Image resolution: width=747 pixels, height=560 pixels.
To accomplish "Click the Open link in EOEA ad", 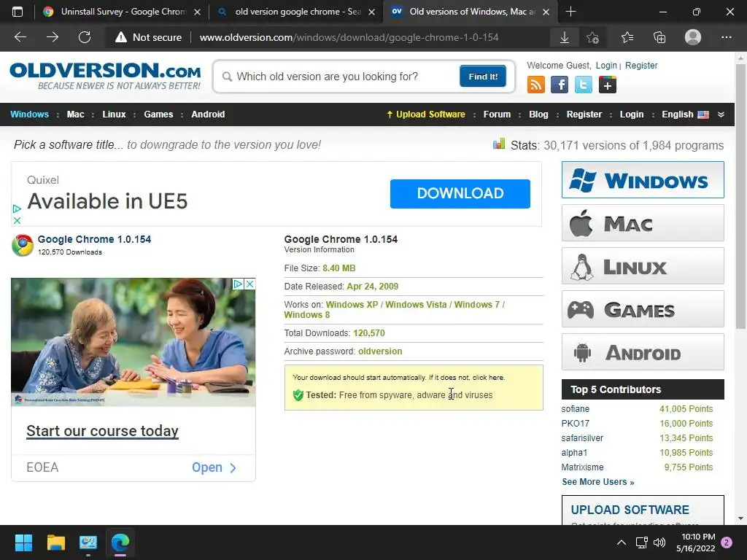I will [214, 467].
